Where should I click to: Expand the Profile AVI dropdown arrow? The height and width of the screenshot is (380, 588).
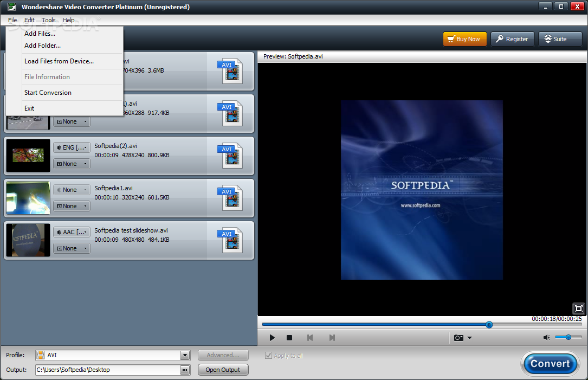(185, 355)
